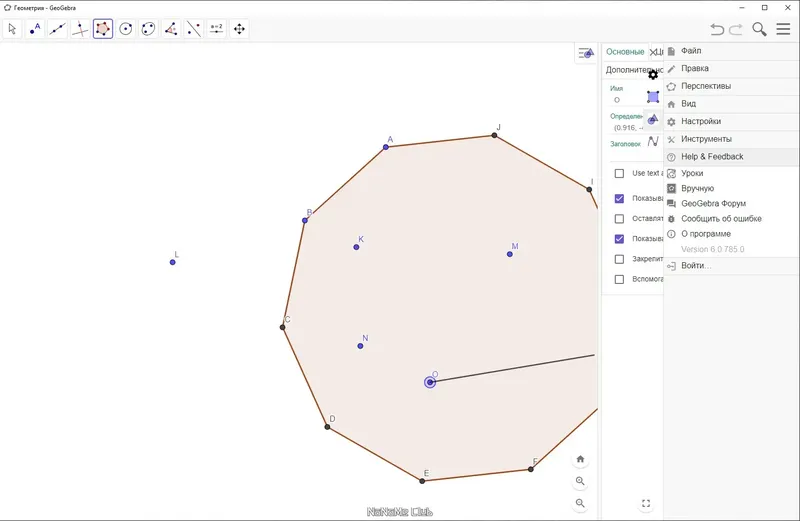
Task: Close the properties panel with X
Action: pos(653,52)
